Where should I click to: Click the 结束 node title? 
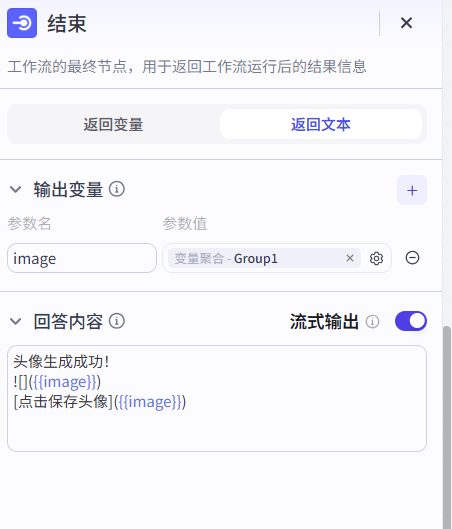click(x=67, y=24)
